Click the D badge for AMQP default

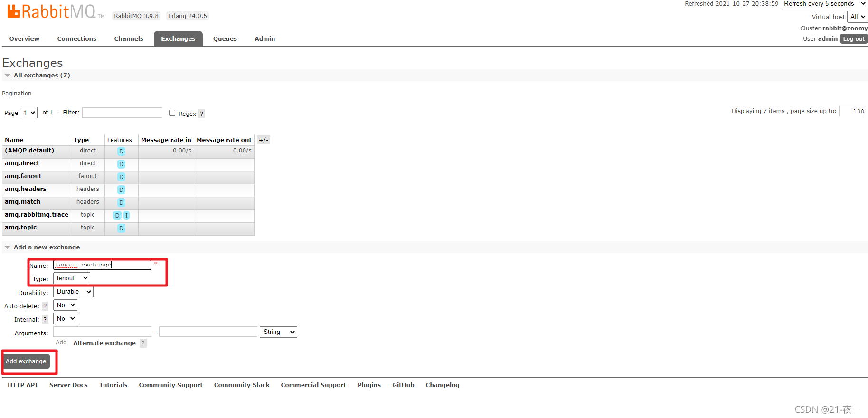[x=122, y=152]
